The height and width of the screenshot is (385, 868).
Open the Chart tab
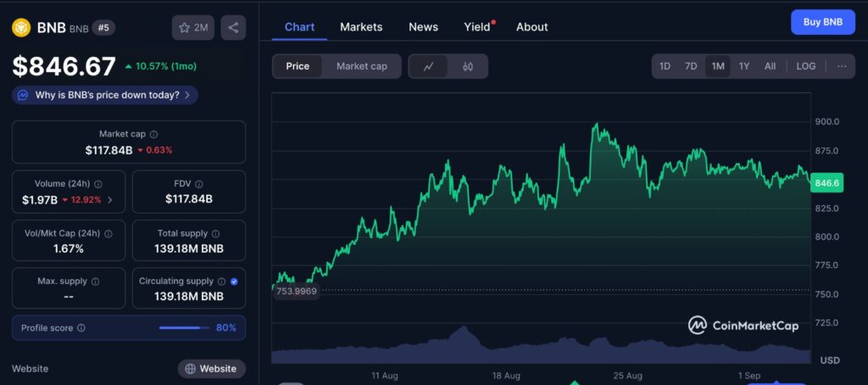(299, 26)
